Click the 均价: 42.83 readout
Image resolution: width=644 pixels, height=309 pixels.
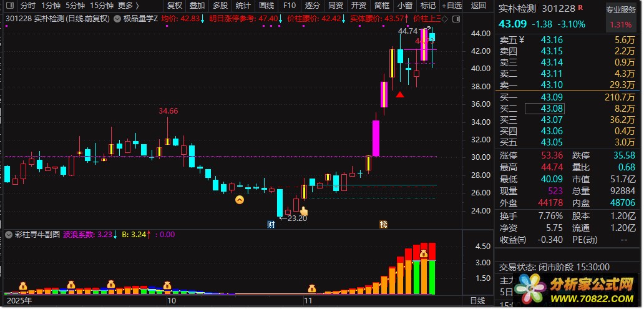point(183,19)
